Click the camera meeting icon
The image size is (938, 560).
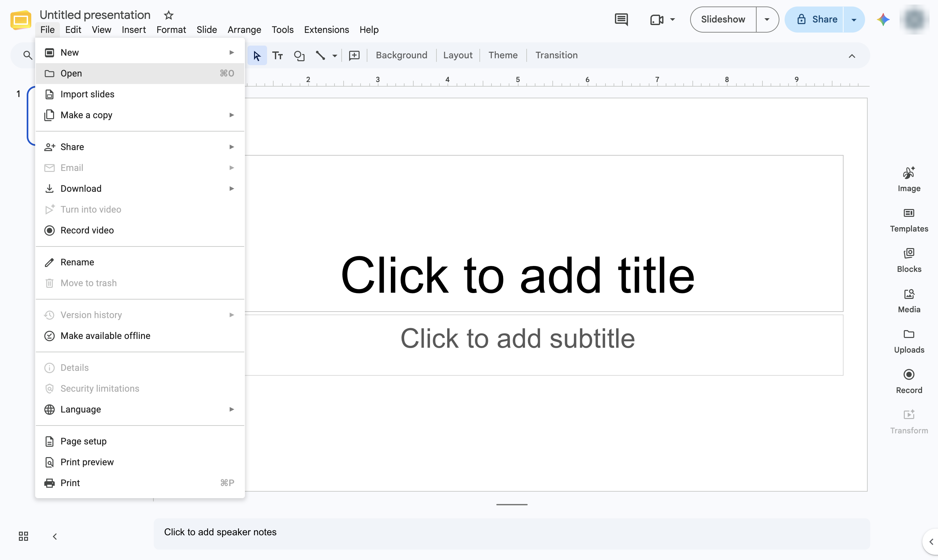pos(657,20)
